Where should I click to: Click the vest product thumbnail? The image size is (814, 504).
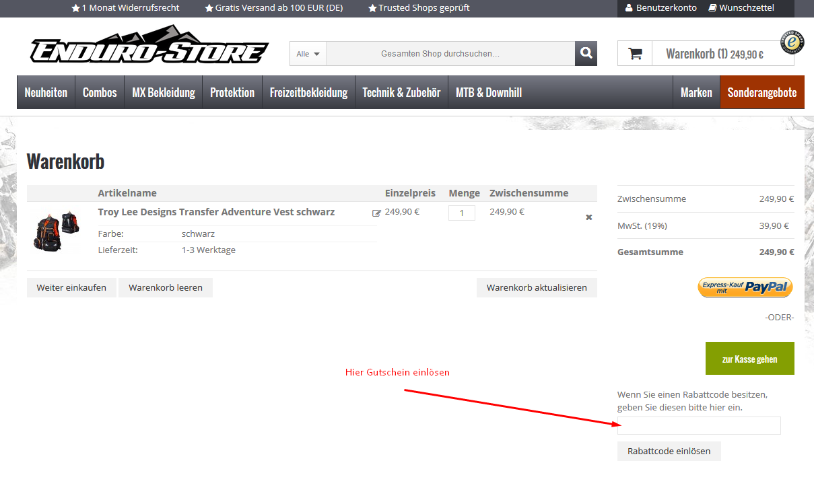point(58,231)
